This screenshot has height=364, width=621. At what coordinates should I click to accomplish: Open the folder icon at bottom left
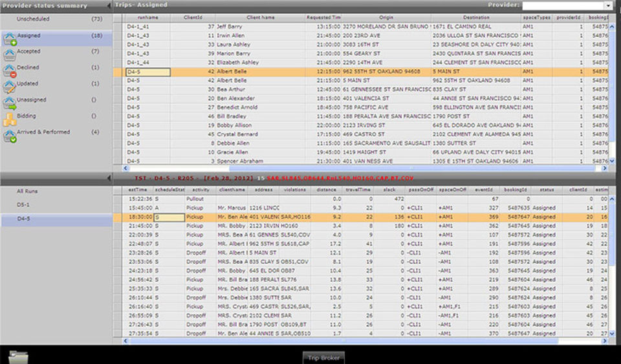point(18,357)
